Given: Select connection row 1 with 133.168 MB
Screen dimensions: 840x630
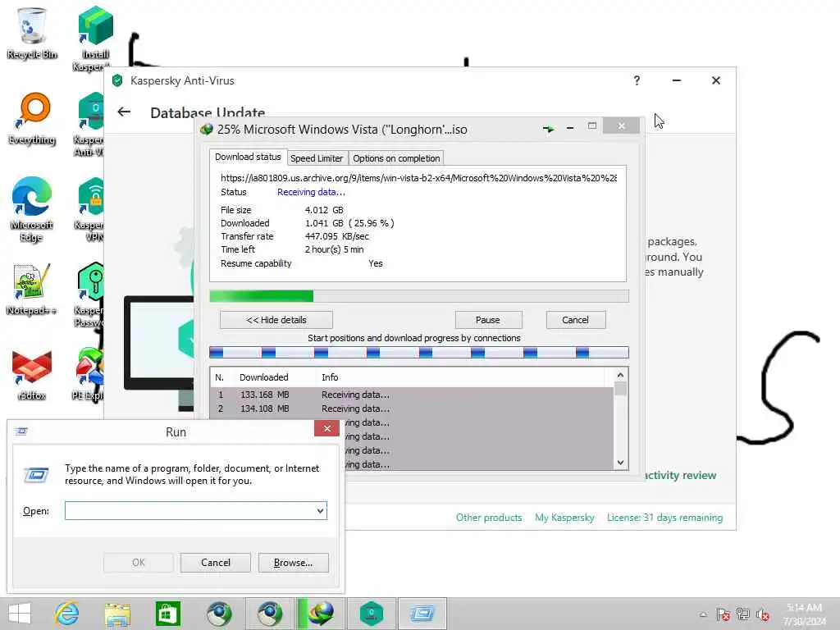Looking at the screenshot, I should click(412, 395).
